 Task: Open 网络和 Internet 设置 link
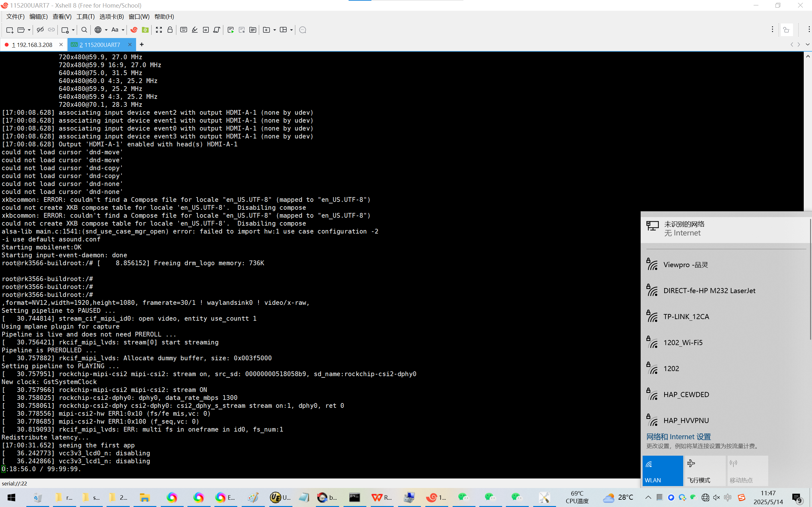pos(678,437)
